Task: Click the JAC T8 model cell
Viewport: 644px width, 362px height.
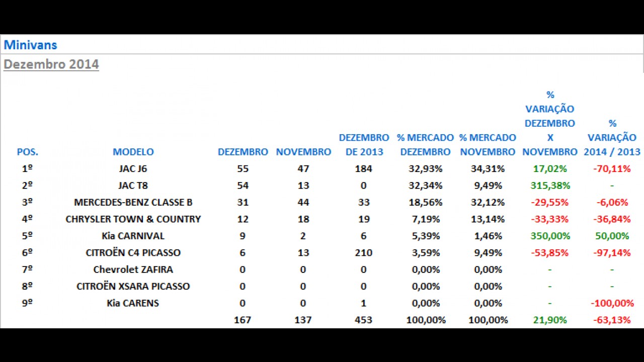Action: (x=133, y=186)
